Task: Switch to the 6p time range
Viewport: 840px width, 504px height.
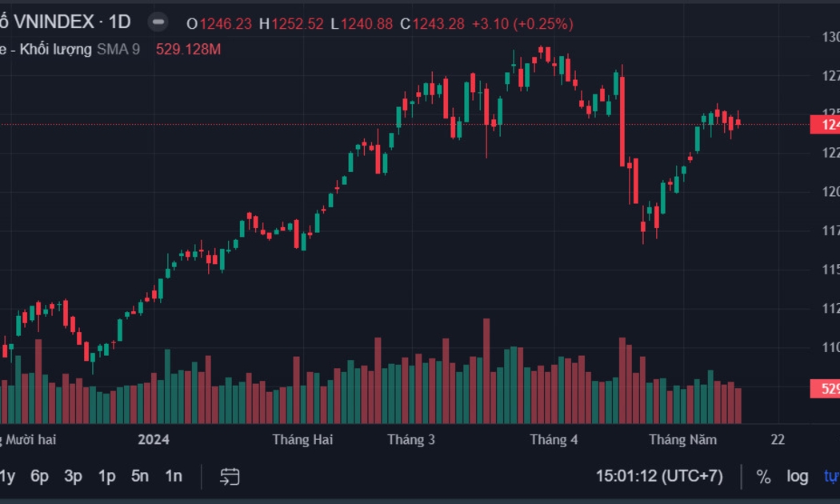Action: (x=39, y=477)
